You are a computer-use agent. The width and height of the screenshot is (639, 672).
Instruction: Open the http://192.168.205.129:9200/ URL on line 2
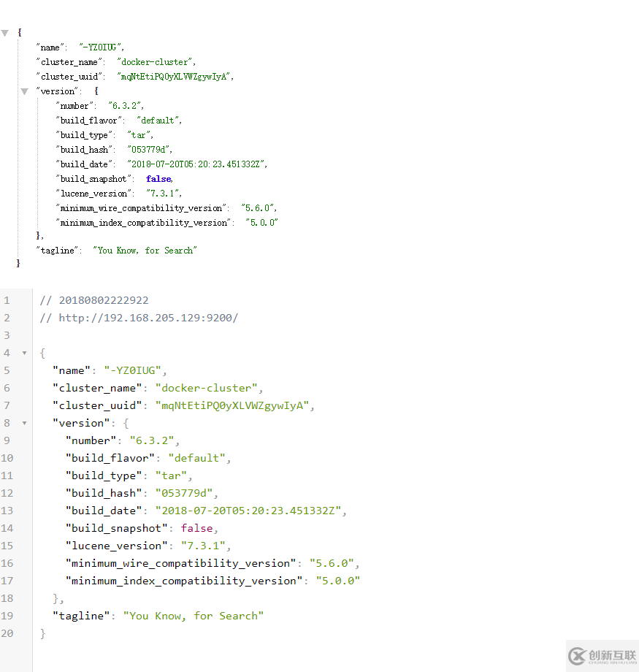pos(148,318)
